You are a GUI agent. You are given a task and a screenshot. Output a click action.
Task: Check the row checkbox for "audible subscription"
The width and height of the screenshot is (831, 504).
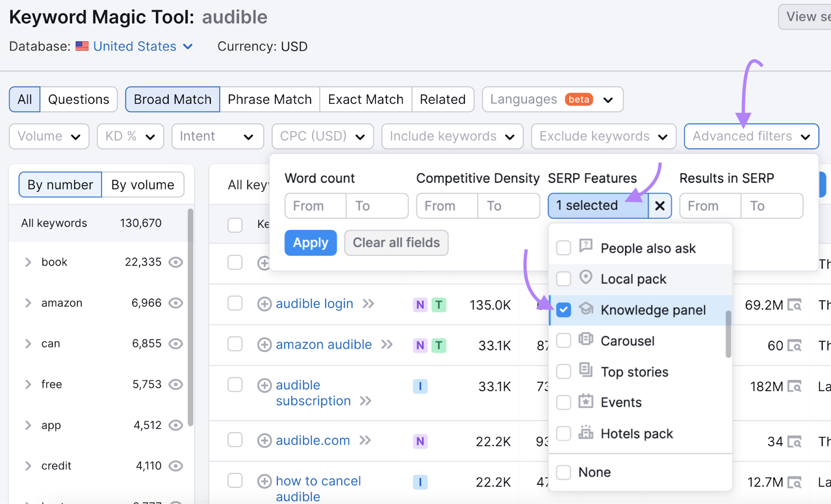pos(235,385)
